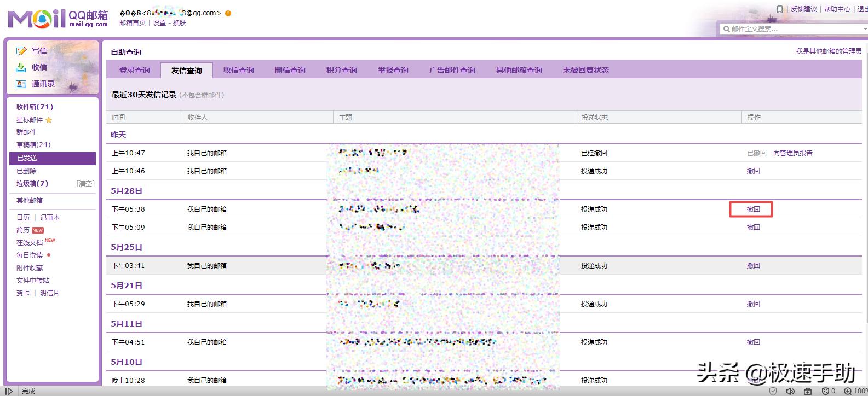Select the 发信查询 tab

click(187, 70)
